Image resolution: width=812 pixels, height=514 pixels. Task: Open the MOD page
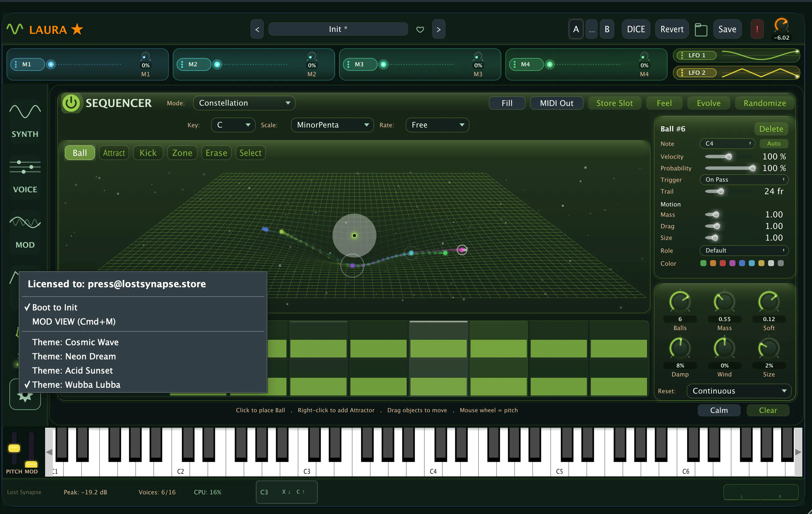point(25,232)
